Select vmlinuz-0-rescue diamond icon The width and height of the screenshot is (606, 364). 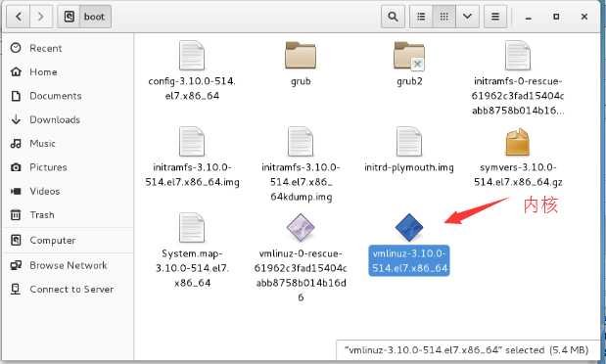click(x=301, y=228)
